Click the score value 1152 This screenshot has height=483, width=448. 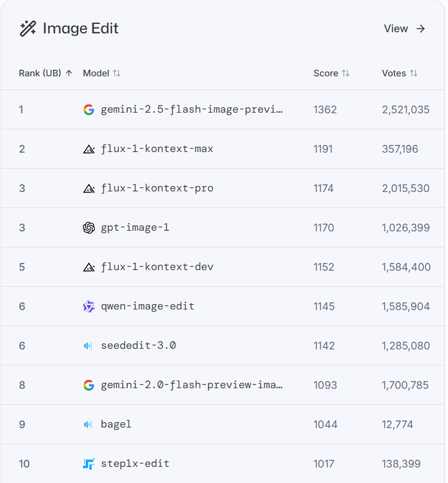coord(323,267)
